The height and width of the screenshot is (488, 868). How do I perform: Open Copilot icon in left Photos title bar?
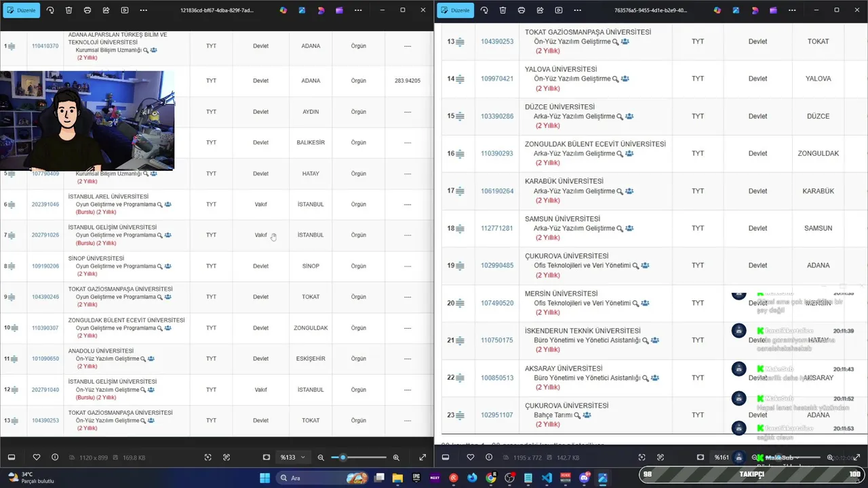(x=283, y=10)
